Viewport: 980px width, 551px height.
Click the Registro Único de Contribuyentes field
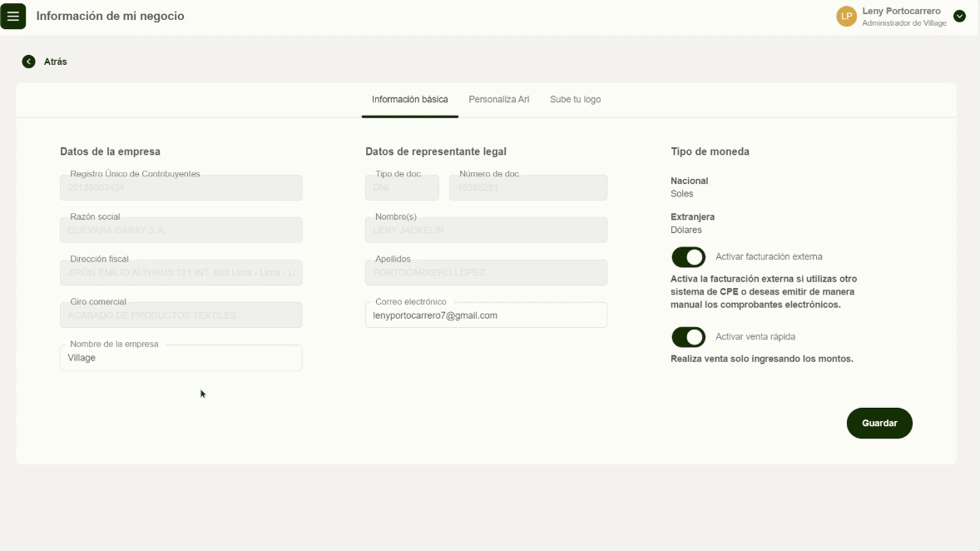pos(181,187)
